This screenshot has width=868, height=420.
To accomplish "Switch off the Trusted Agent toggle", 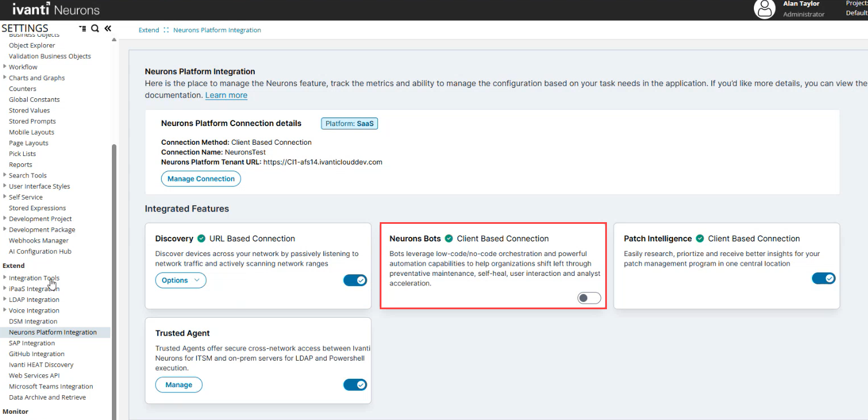I will point(355,385).
